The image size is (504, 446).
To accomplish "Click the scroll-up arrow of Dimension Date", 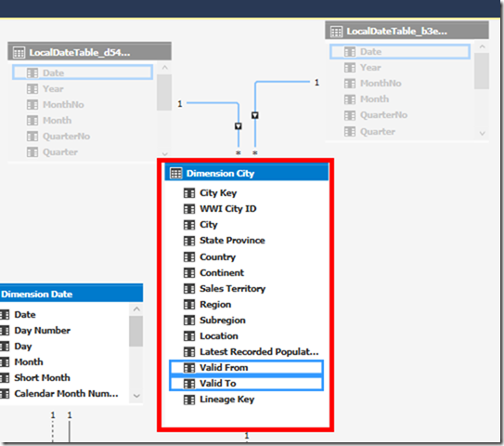I will (136, 308).
